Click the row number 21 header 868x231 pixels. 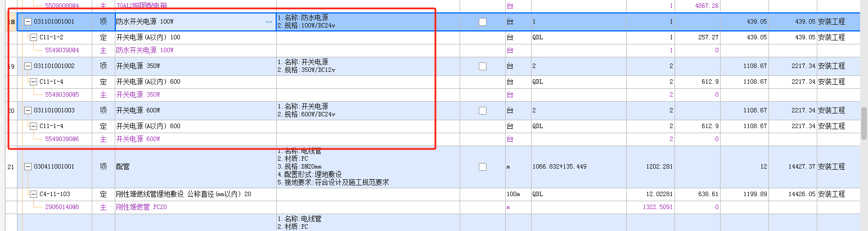pyautogui.click(x=11, y=167)
